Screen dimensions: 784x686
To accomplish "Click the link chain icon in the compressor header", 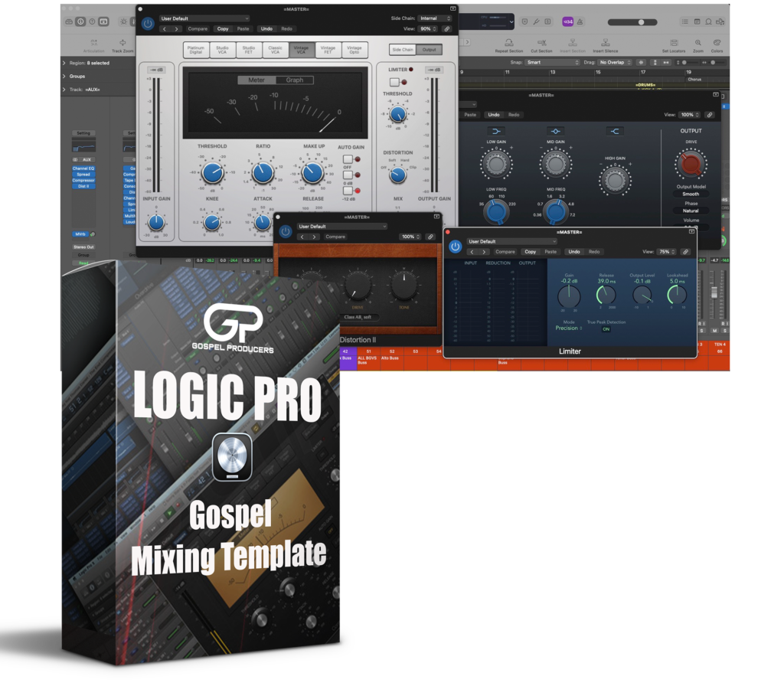I will pos(448,28).
